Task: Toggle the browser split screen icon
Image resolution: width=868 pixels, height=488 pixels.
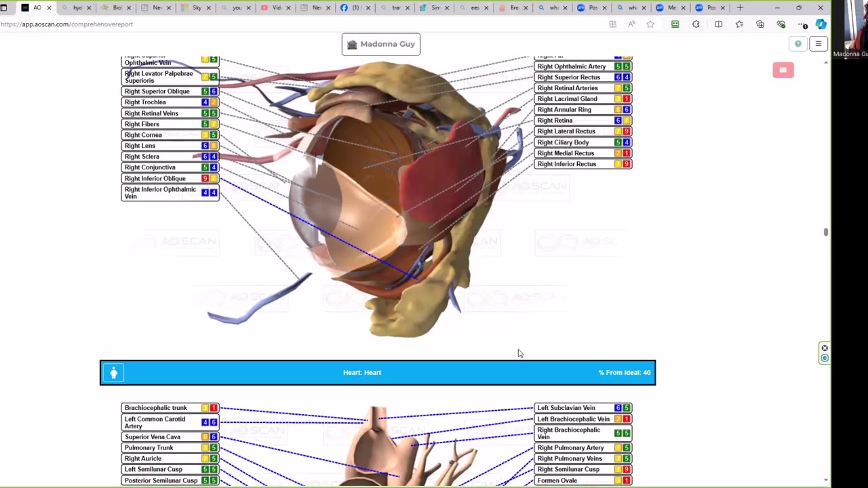Action: tap(718, 24)
